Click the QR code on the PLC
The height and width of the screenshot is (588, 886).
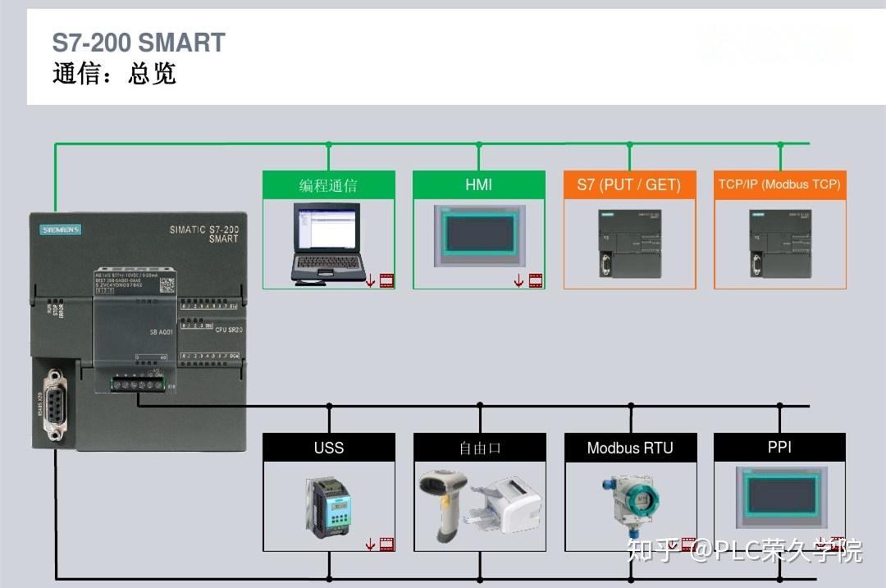click(x=167, y=285)
